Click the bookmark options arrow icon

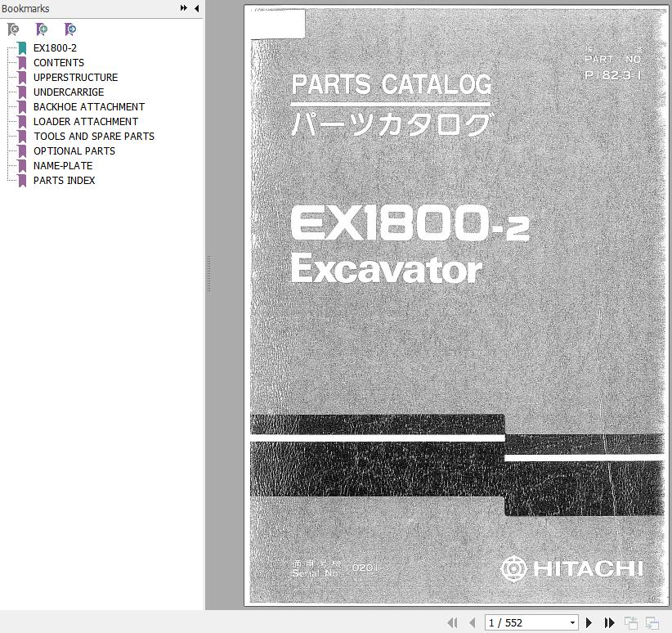click(70, 29)
